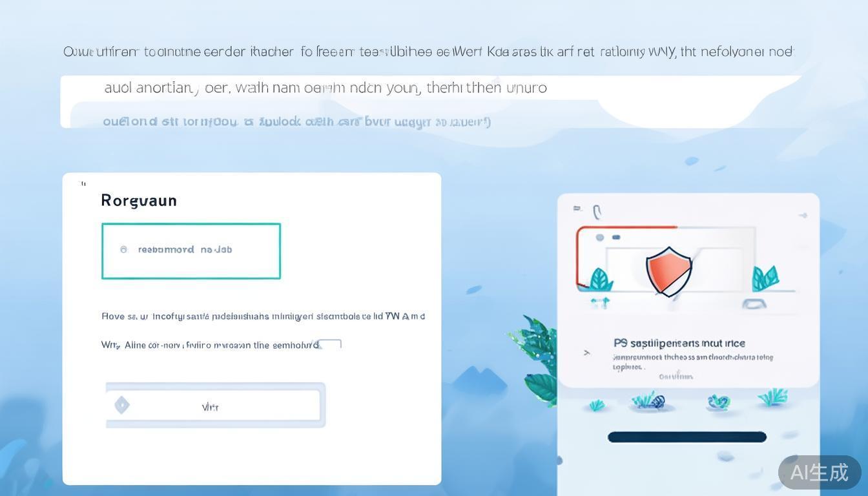Expand the chevron beside PS sastilipensarts
868x496 pixels.
pos(586,353)
